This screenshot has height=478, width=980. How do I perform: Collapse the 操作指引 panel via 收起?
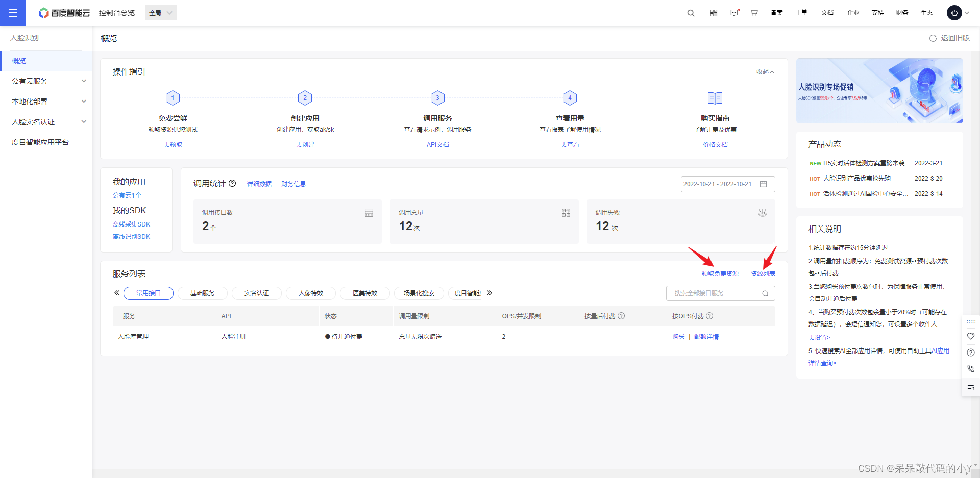tap(765, 72)
